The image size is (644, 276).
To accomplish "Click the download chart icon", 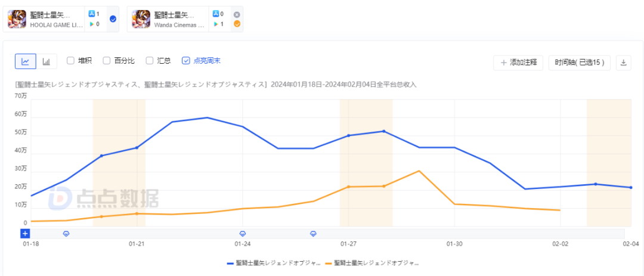I will click(623, 62).
